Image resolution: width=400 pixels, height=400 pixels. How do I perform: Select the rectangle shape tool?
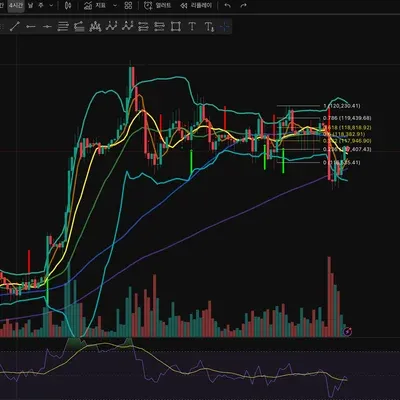(x=176, y=26)
